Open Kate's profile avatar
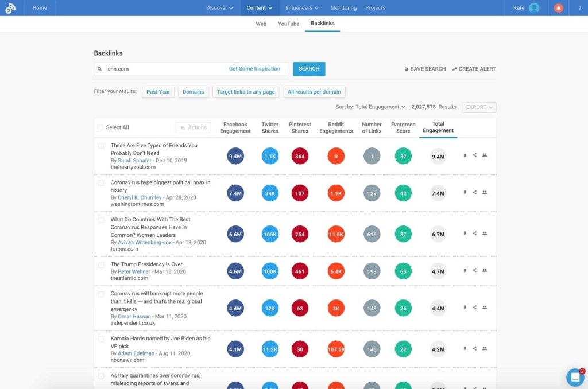588x389 pixels. (534, 7)
